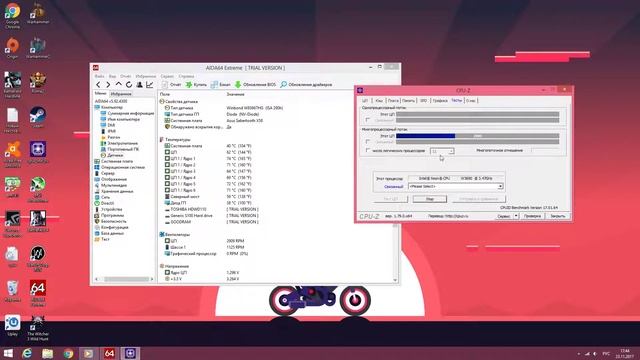
Task: Switch to SPD tab in CPU-Z
Action: click(x=424, y=100)
